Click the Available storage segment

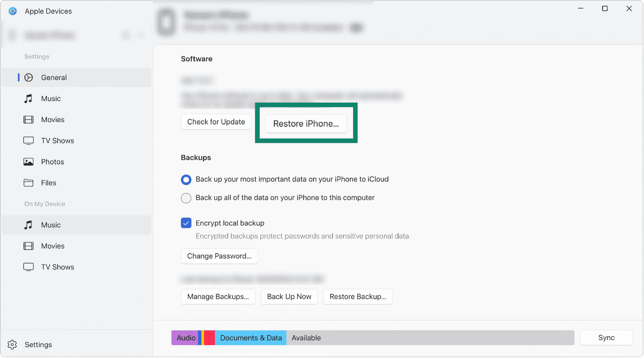(x=430, y=338)
